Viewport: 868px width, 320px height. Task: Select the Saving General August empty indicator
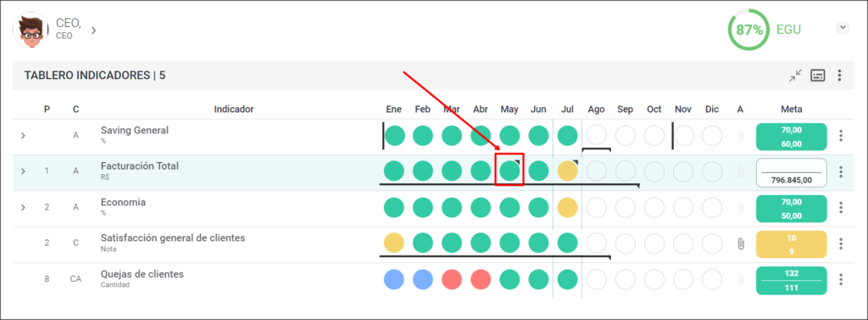pos(596,135)
